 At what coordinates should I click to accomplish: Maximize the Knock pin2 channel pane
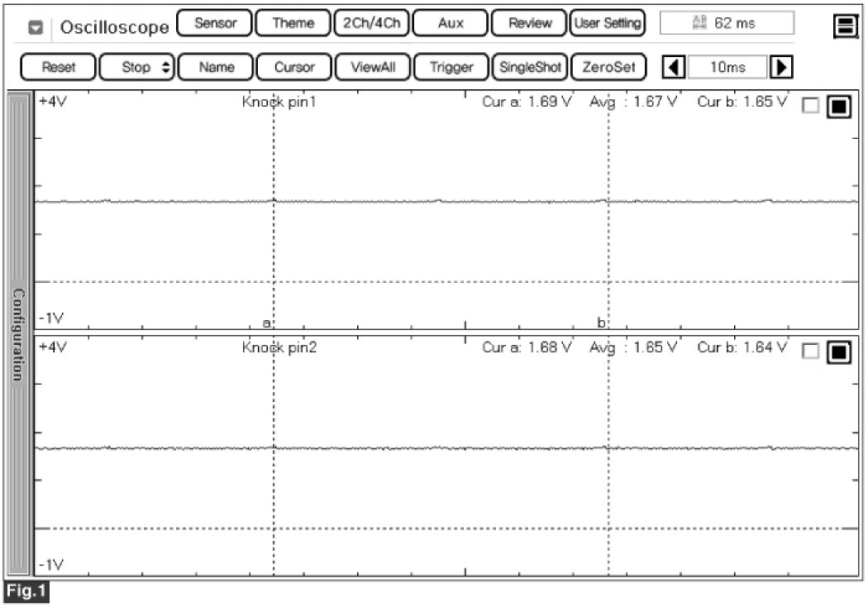(838, 352)
